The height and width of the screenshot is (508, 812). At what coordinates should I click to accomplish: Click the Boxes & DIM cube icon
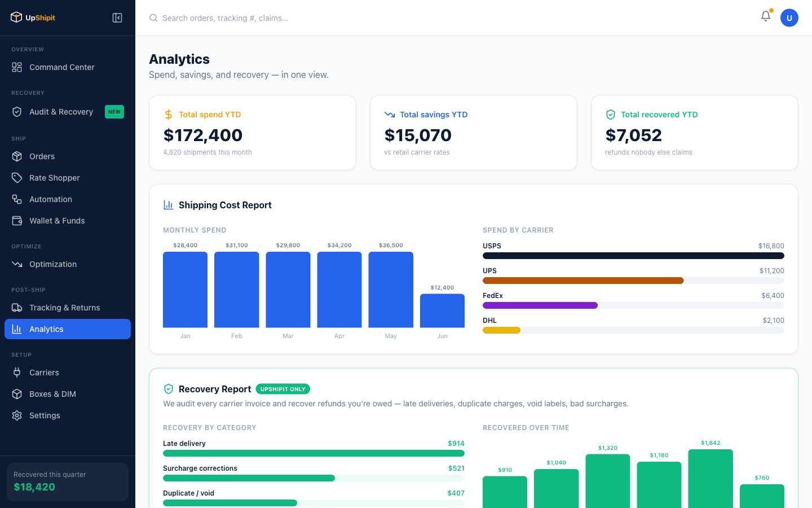17,394
